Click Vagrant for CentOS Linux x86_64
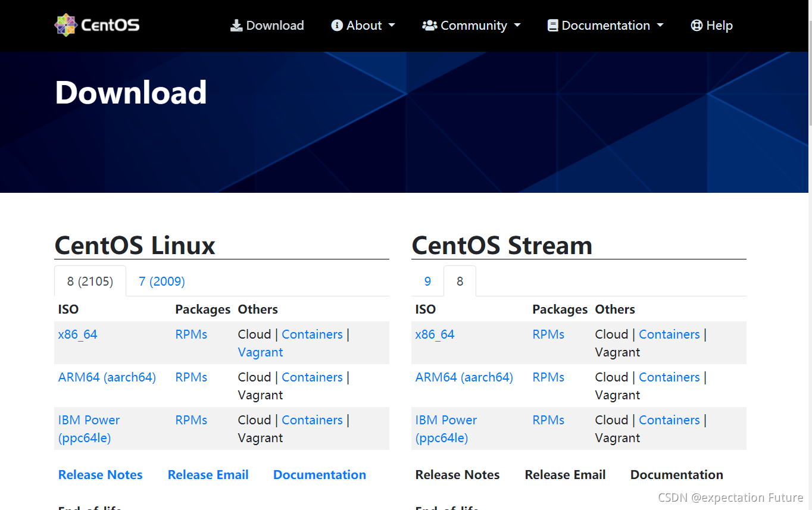Screen dimensions: 812x510 (x=260, y=352)
